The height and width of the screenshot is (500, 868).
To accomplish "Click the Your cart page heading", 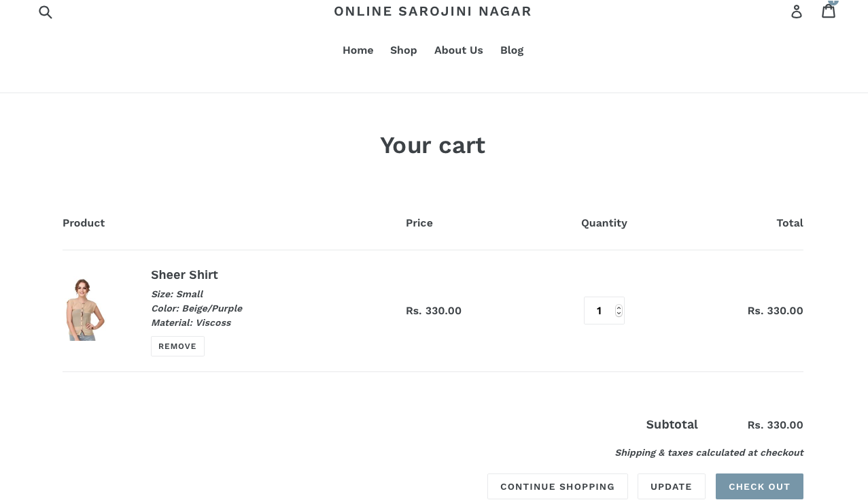I will click(432, 146).
